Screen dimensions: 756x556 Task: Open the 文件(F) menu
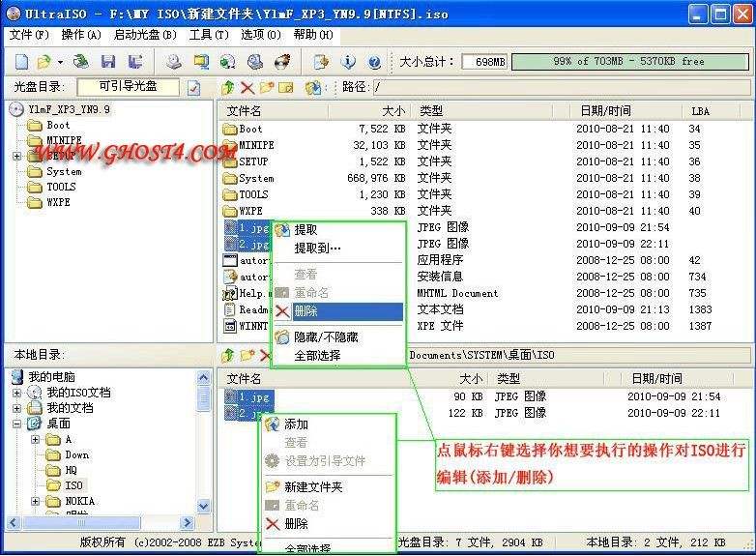click(x=29, y=35)
